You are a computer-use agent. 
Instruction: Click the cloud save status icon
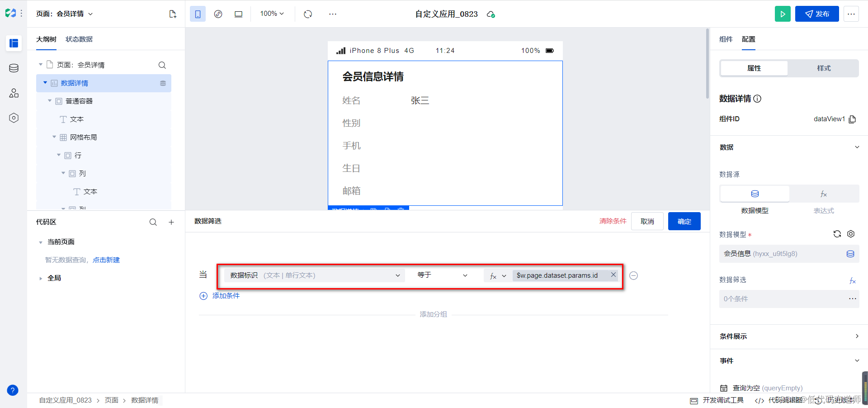(491, 14)
